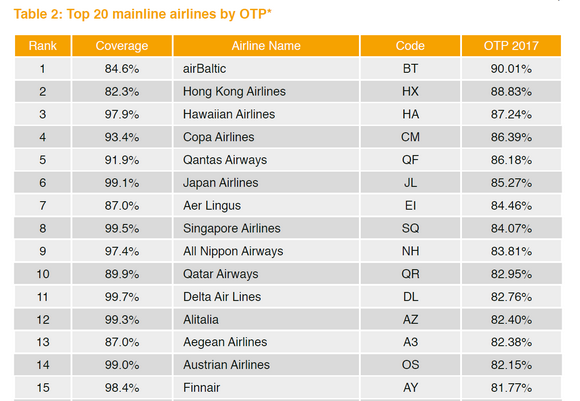This screenshot has height=401, width=580.
Task: Click Delta Air Lines OTP 82.76%
Action: [x=511, y=297]
